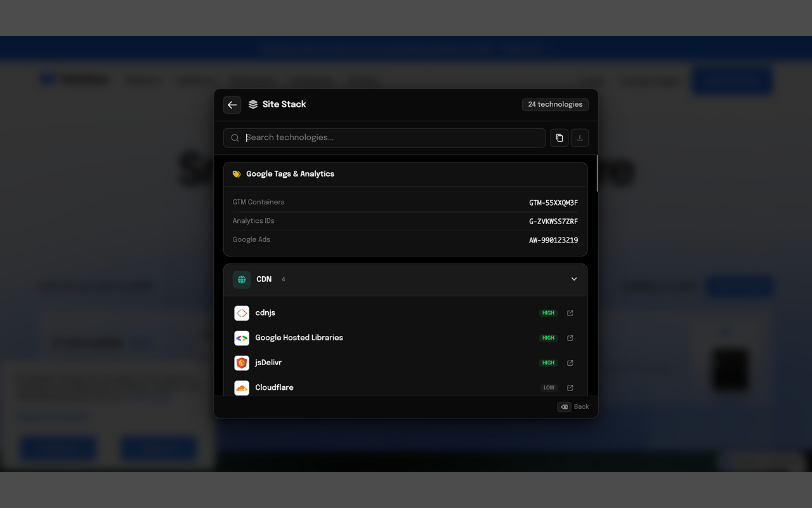The height and width of the screenshot is (508, 812).
Task: Select Analytics ID G-ZVKWSS7ZRF
Action: tap(554, 222)
